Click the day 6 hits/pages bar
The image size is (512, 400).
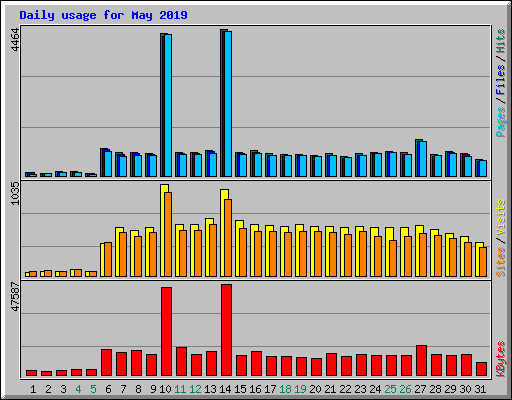coord(106,163)
